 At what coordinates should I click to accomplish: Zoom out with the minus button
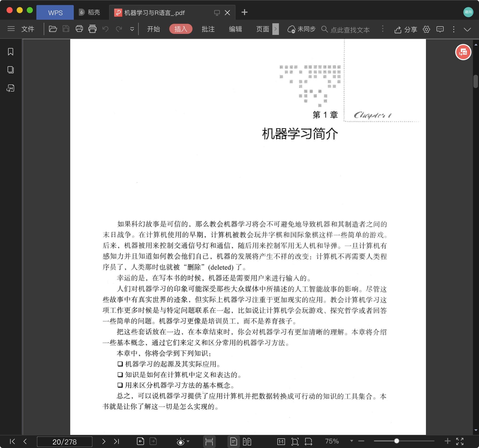pyautogui.click(x=361, y=441)
